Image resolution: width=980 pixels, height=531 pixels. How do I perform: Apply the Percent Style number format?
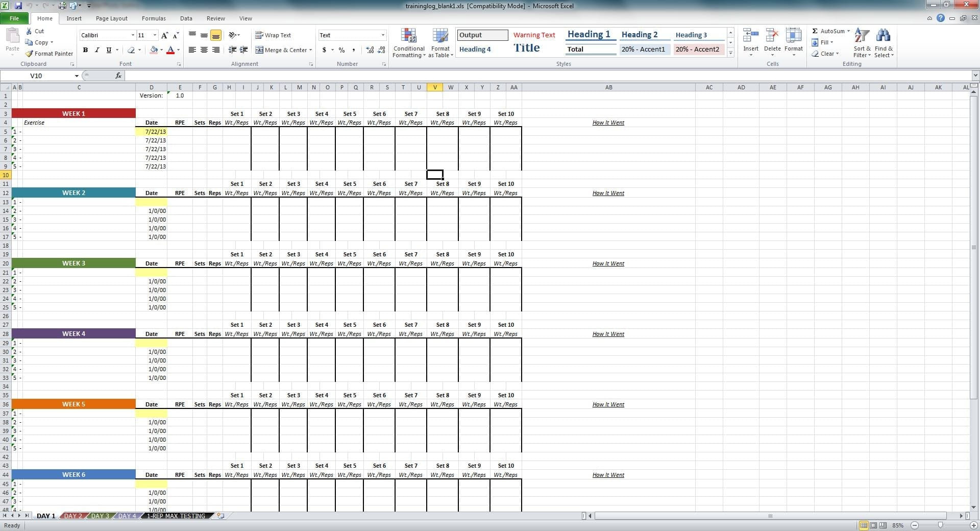click(341, 50)
